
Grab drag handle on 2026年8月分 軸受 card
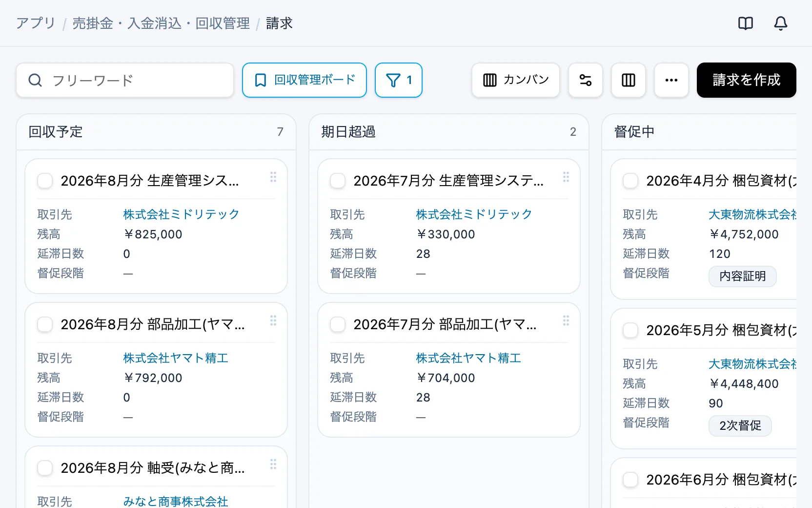[x=273, y=464]
